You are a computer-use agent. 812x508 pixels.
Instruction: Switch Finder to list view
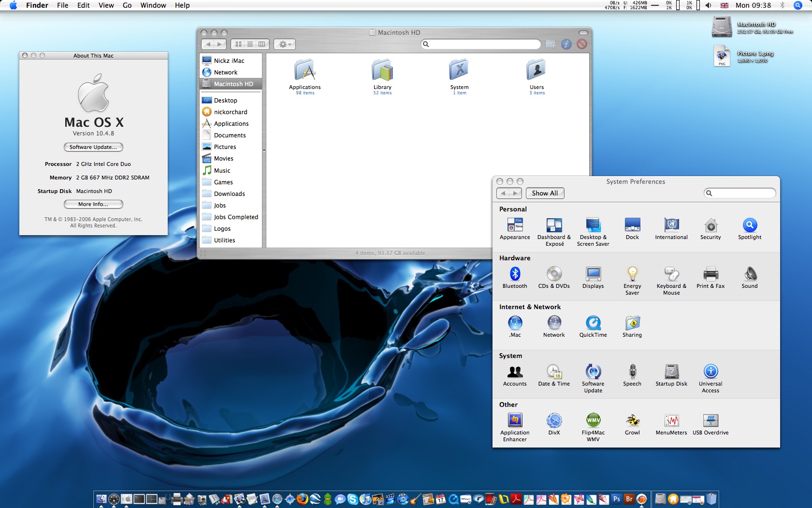point(250,45)
